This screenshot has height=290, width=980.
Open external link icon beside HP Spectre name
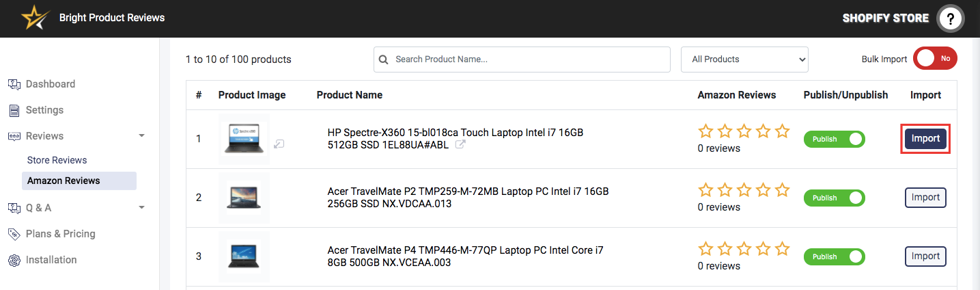pyautogui.click(x=461, y=144)
